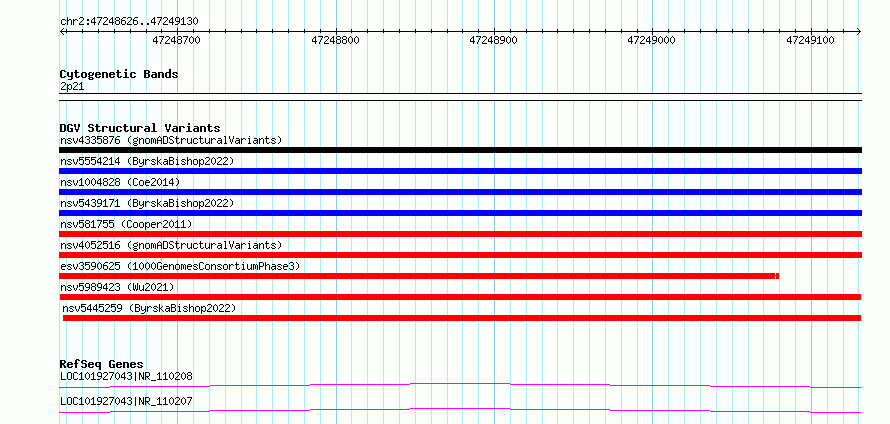Click the left arrow of the coordinate ruler
This screenshot has height=424, width=890.
coord(62,31)
